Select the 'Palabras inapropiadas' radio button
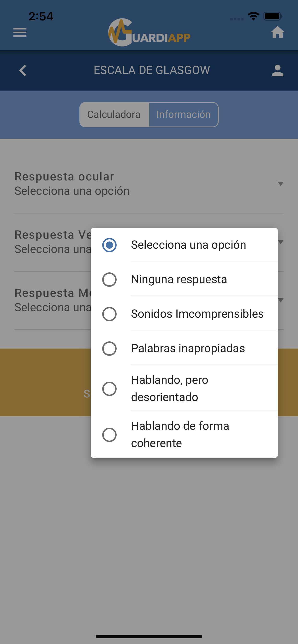The width and height of the screenshot is (298, 644). click(x=109, y=349)
